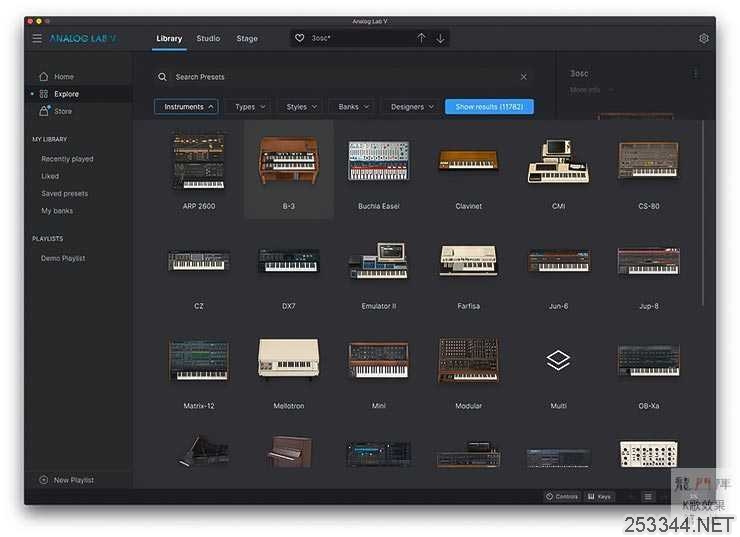Expand the Banks filter dropdown
740x537 pixels.
[x=353, y=107]
